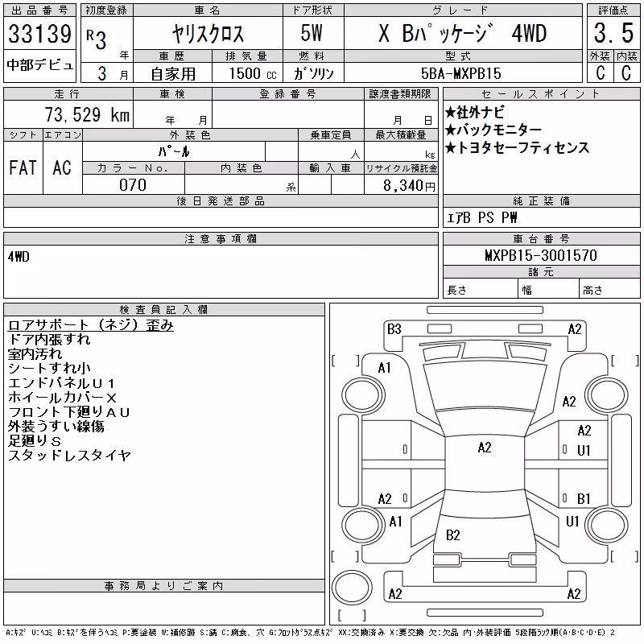Select inspector note 室内汚れ
Image resolution: width=644 pixels, height=644 pixels.
point(35,353)
